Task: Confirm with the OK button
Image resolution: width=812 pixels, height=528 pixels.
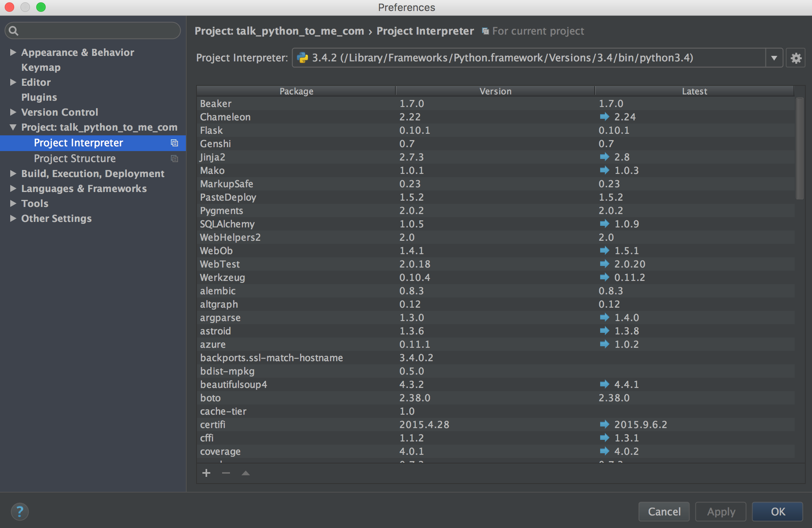Action: [777, 511]
